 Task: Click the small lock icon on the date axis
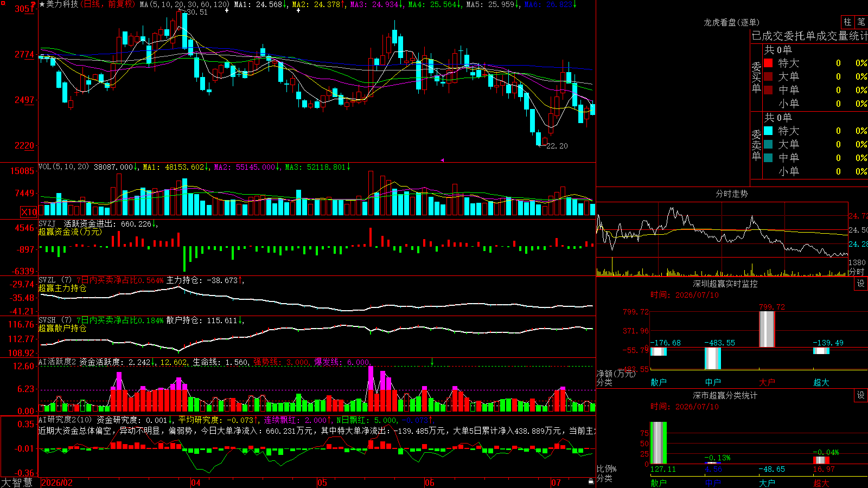(x=591, y=481)
